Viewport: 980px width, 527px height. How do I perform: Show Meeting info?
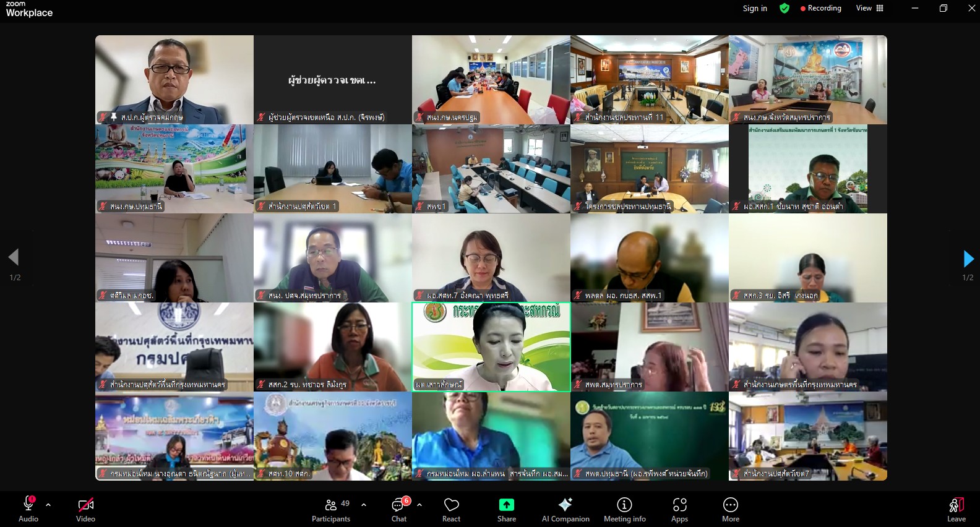coord(625,509)
